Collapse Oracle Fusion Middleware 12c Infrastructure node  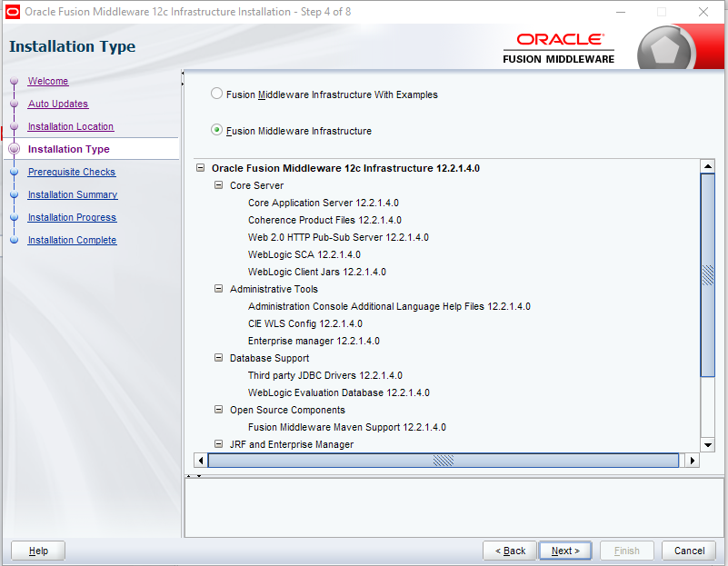click(x=201, y=168)
